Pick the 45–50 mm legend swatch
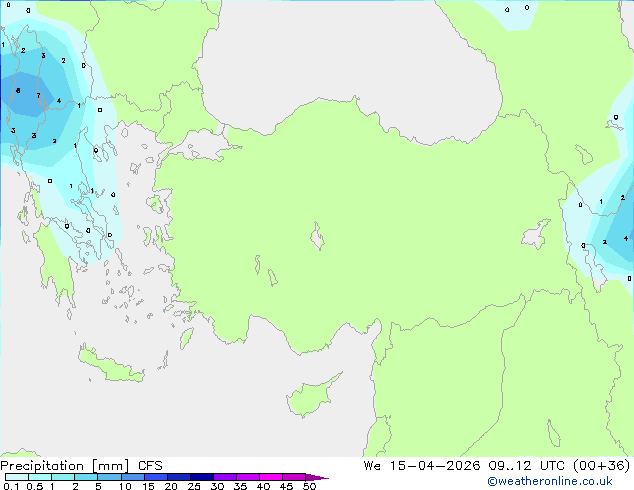The width and height of the screenshot is (634, 490). coord(294,477)
